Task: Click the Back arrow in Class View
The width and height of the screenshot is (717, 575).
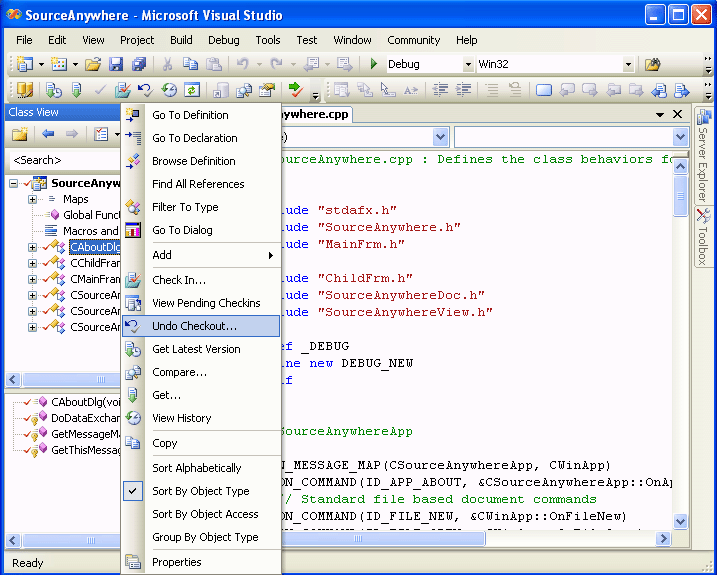Action: click(x=47, y=134)
